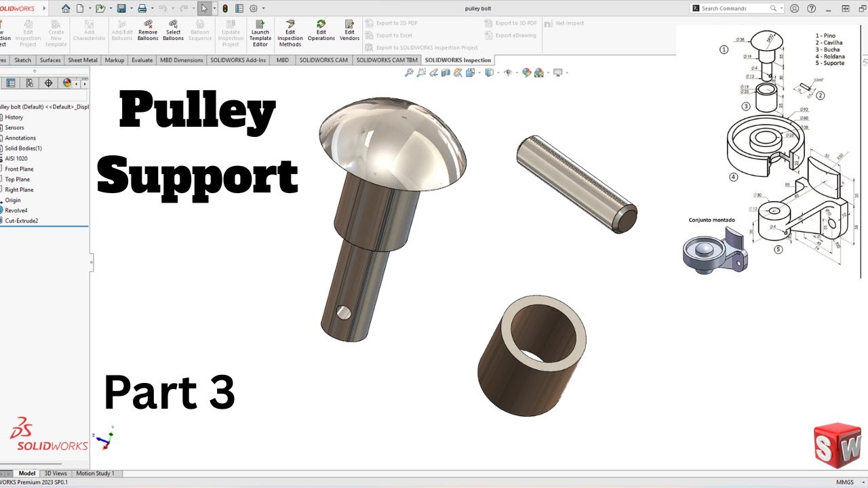Toggle Hide/Show Items eye icon
868x488 pixels.
coord(507,73)
